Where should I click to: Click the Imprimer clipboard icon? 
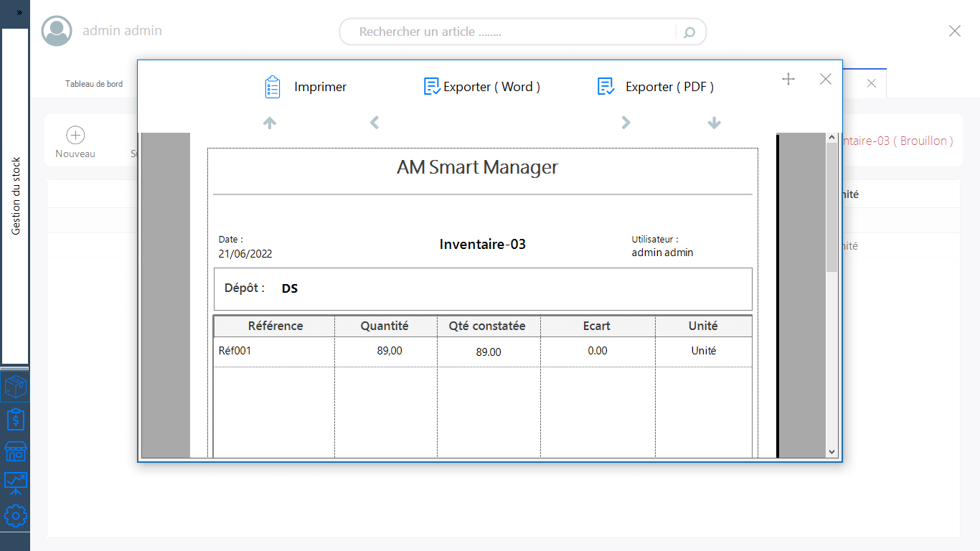(272, 87)
